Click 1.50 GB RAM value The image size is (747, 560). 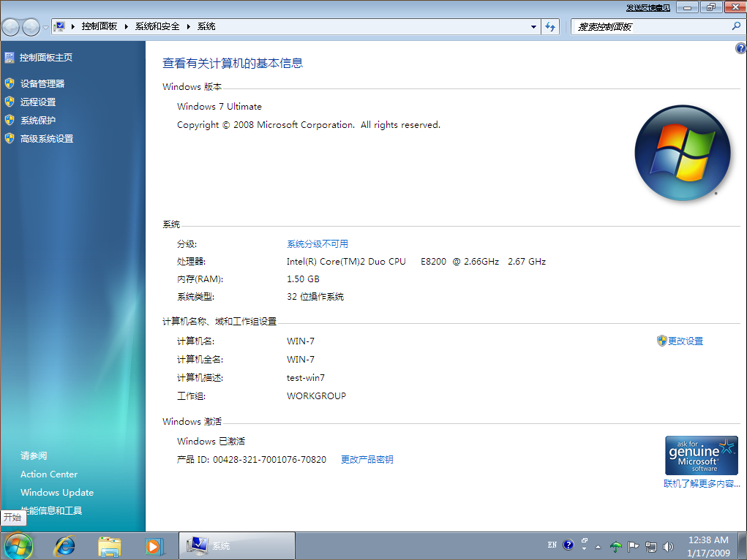[x=303, y=279]
